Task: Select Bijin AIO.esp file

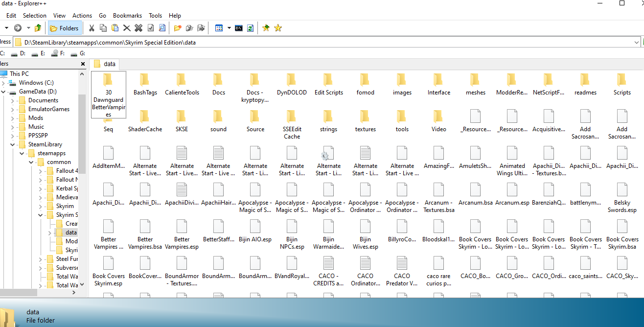Action: (x=255, y=231)
